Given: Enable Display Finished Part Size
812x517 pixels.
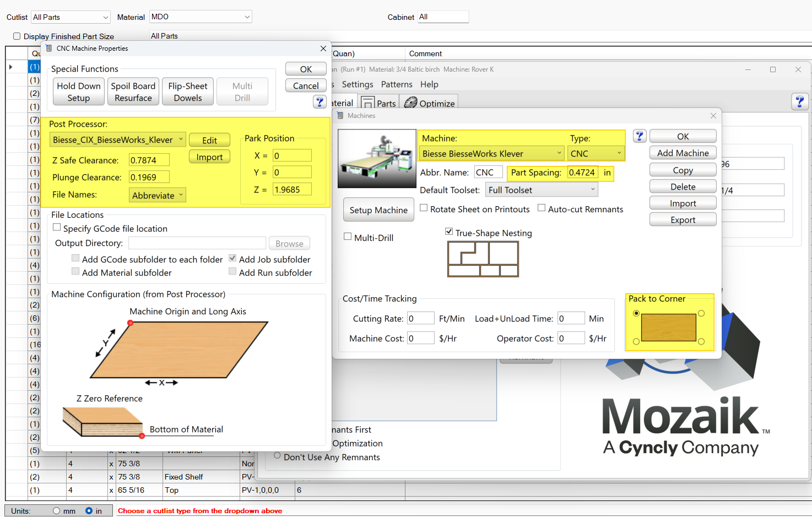Looking at the screenshot, I should pos(17,36).
